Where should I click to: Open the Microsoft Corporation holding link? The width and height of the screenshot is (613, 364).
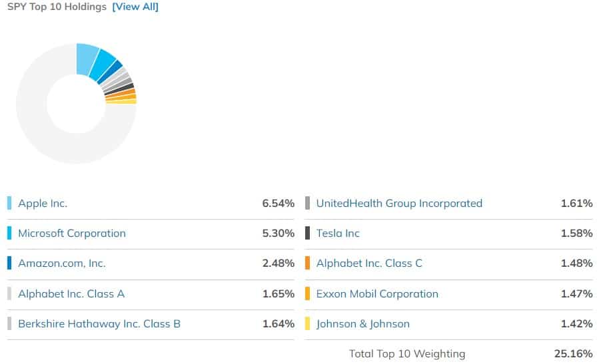[x=72, y=233]
